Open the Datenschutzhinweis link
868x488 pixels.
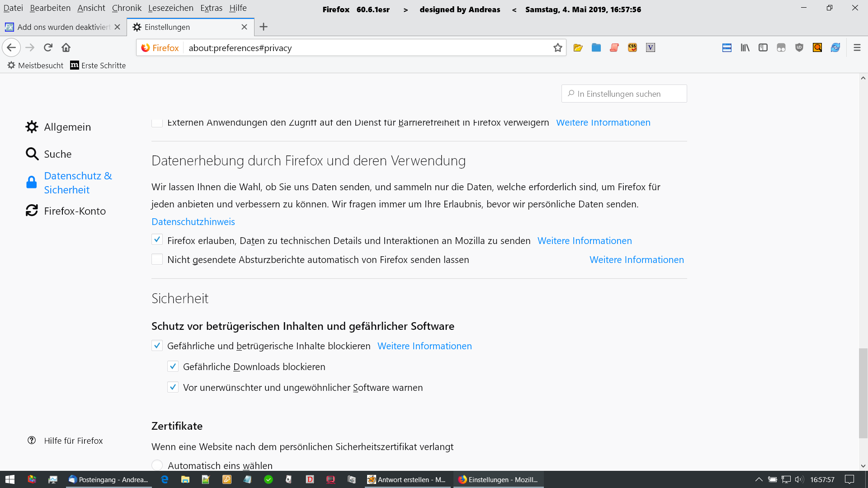193,222
